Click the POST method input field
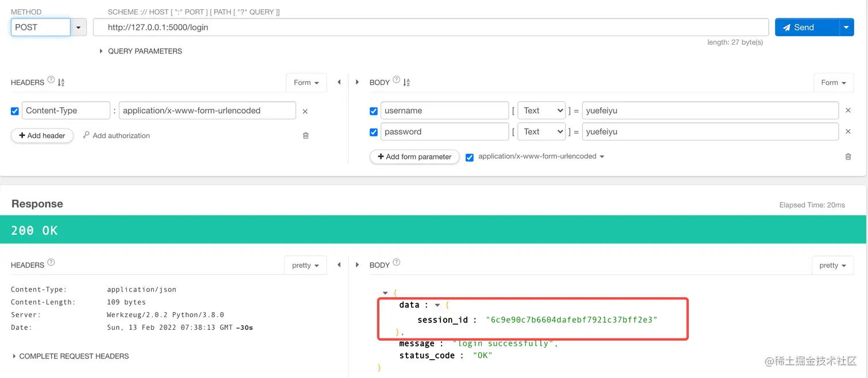 [41, 27]
